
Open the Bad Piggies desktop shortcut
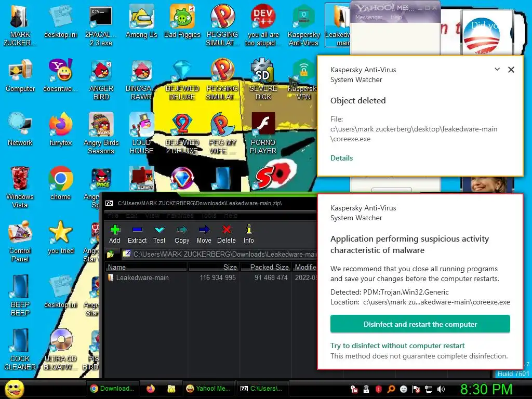[x=182, y=22]
